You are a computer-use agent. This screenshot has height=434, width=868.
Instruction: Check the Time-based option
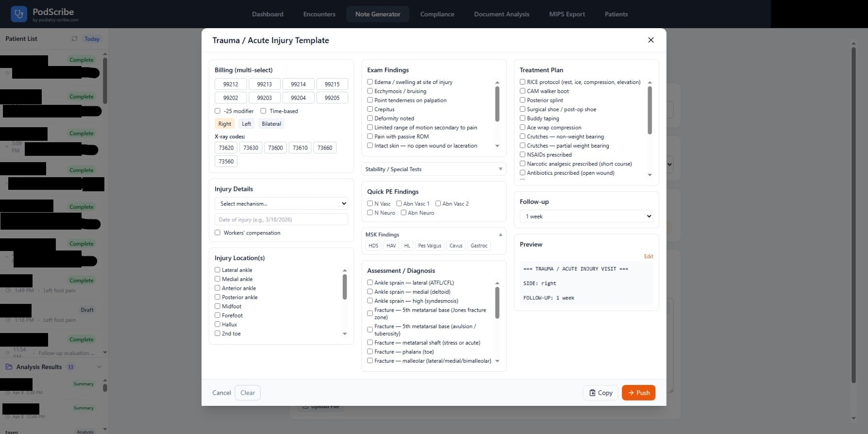point(263,111)
